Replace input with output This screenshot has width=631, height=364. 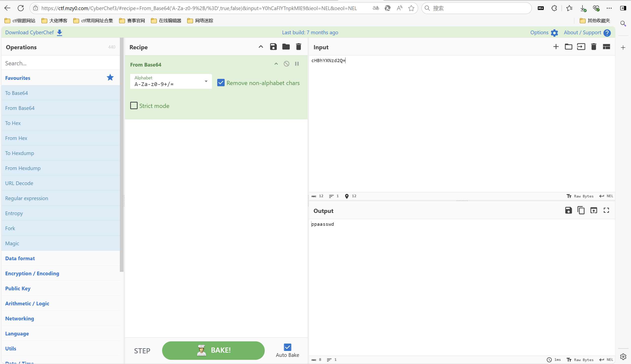[x=594, y=210]
